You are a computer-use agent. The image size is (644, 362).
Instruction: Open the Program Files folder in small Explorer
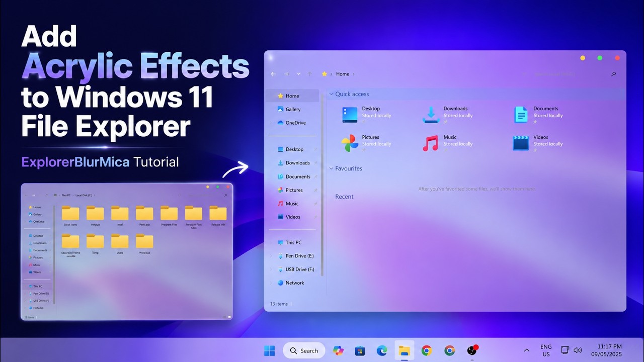169,216
